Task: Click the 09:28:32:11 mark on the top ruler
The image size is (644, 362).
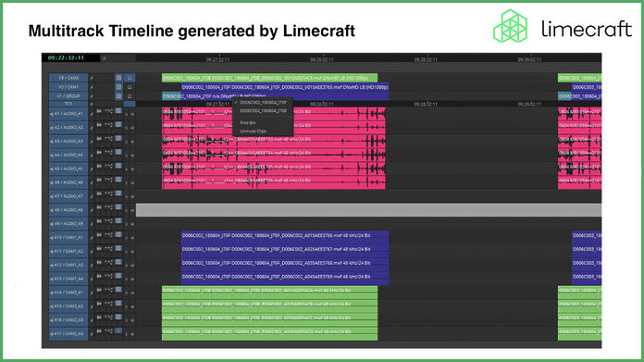Action: (426, 59)
